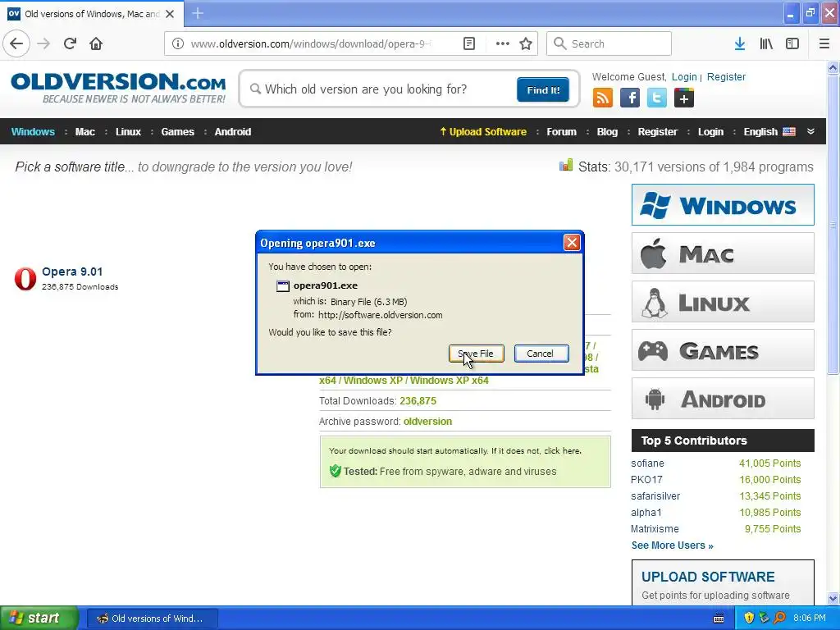Image resolution: width=840 pixels, height=630 pixels.
Task: Click the Upload Software sidebar heading
Action: 708,577
